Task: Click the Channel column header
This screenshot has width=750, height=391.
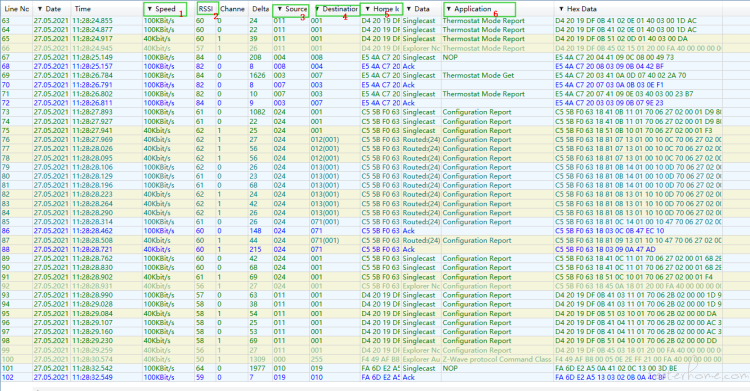Action: [232, 9]
